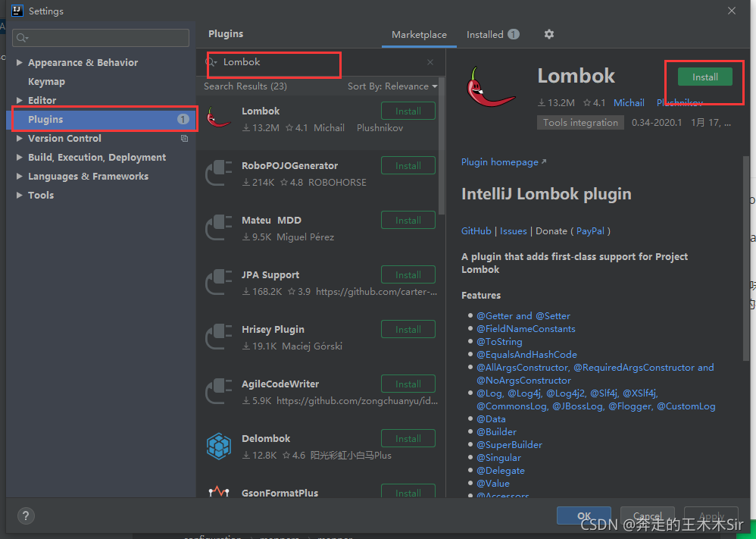756x539 pixels.
Task: Open the @EqualsAndHashCode link
Action: [x=526, y=355]
